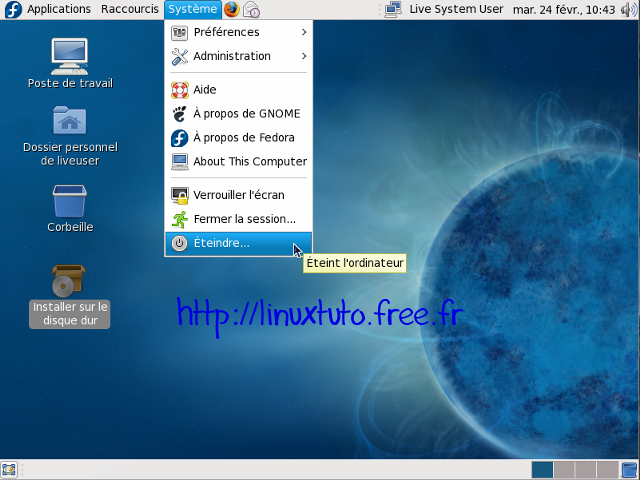The image size is (640, 480).
Task: Open the Administration submenu entry
Action: [238, 56]
